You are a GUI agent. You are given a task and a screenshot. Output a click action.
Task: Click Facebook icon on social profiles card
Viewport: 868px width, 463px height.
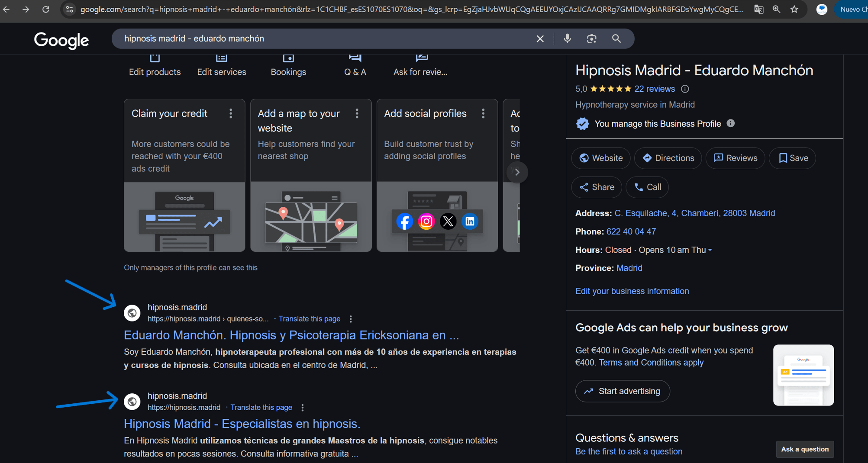click(x=404, y=222)
